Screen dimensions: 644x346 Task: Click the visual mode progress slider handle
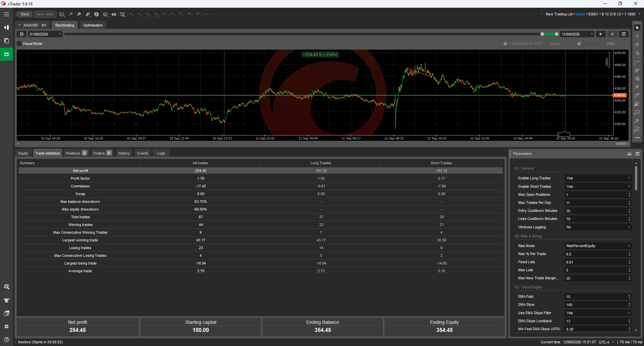[x=505, y=44]
